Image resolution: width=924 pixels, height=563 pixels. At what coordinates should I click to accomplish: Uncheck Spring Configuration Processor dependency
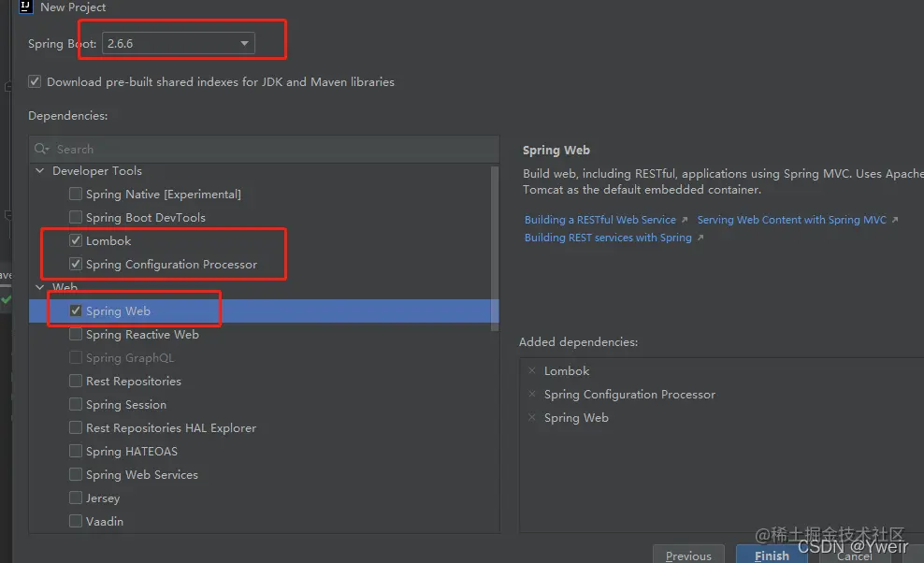(76, 264)
